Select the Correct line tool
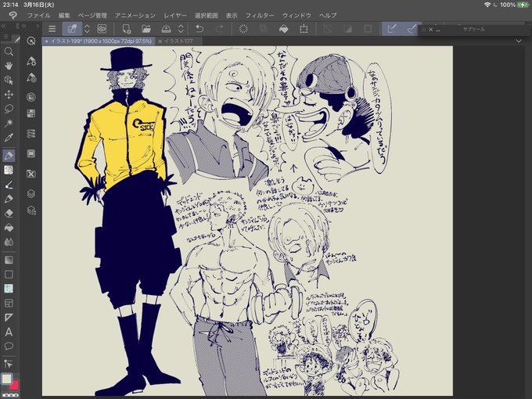The image size is (532, 399). click(9, 364)
